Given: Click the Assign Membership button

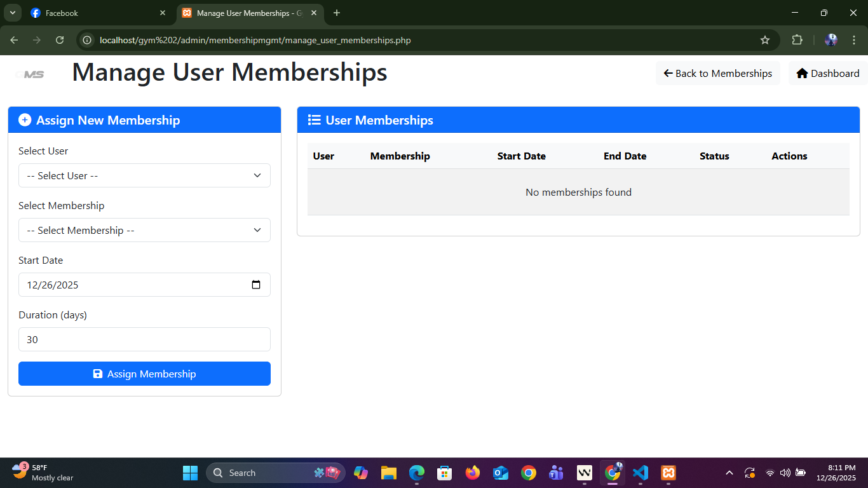Looking at the screenshot, I should (144, 374).
